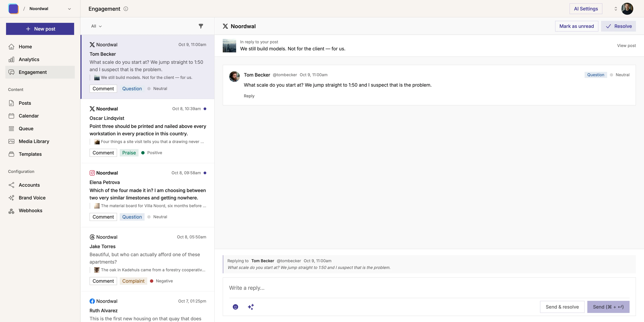Screen dimensions: 644x322
Task: Click the Analytics bar chart icon
Action: [12, 59]
